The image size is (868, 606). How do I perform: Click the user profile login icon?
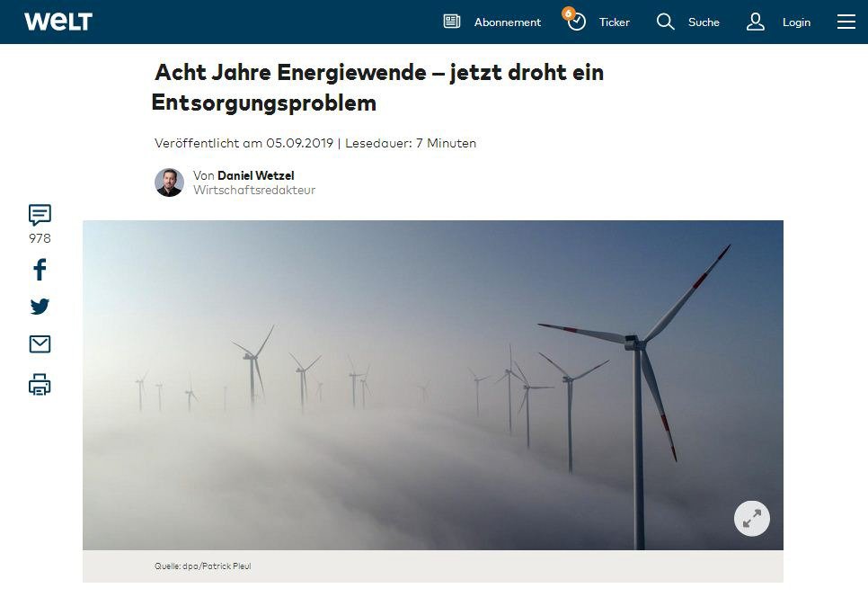pyautogui.click(x=756, y=22)
